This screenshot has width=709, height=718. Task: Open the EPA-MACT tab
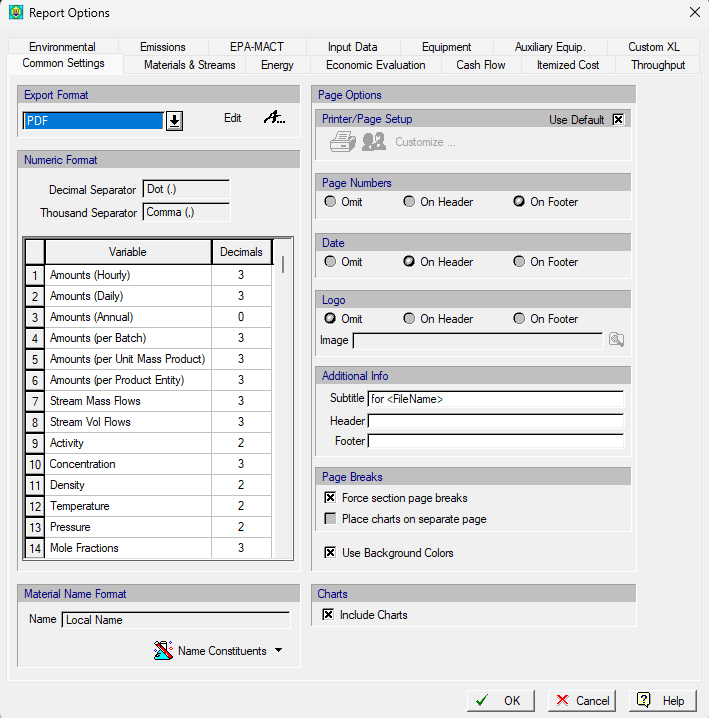[x=256, y=47]
